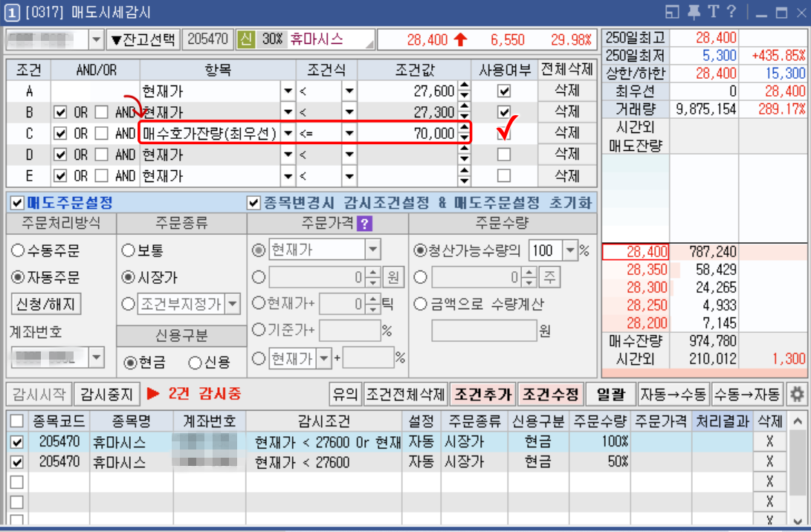Open 항목 dropdown for condition A
811x532 pixels.
(x=288, y=91)
